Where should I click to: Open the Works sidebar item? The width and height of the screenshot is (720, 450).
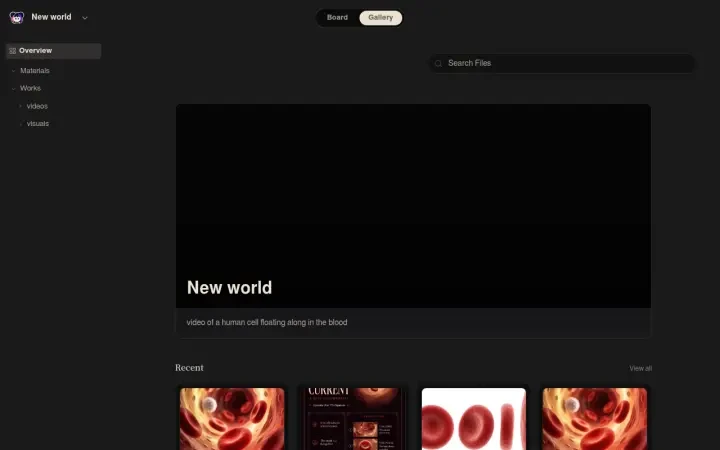30,88
